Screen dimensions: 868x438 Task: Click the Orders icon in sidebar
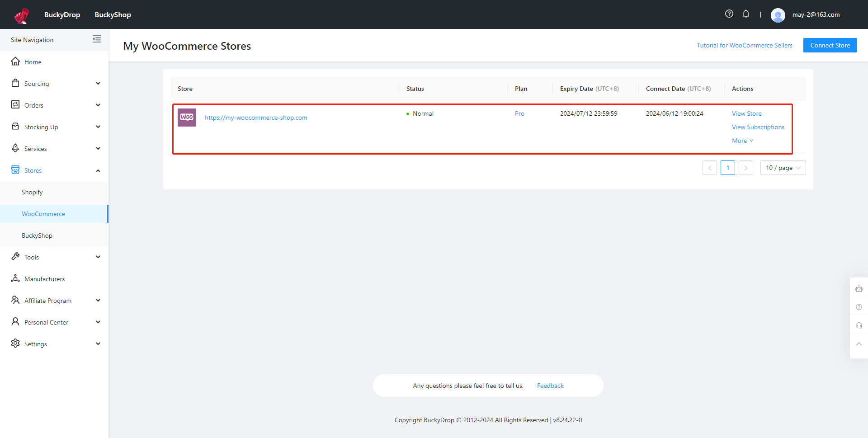15,105
